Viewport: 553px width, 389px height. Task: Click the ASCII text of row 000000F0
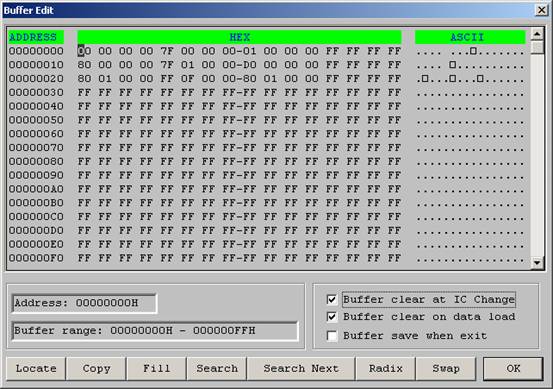point(470,259)
